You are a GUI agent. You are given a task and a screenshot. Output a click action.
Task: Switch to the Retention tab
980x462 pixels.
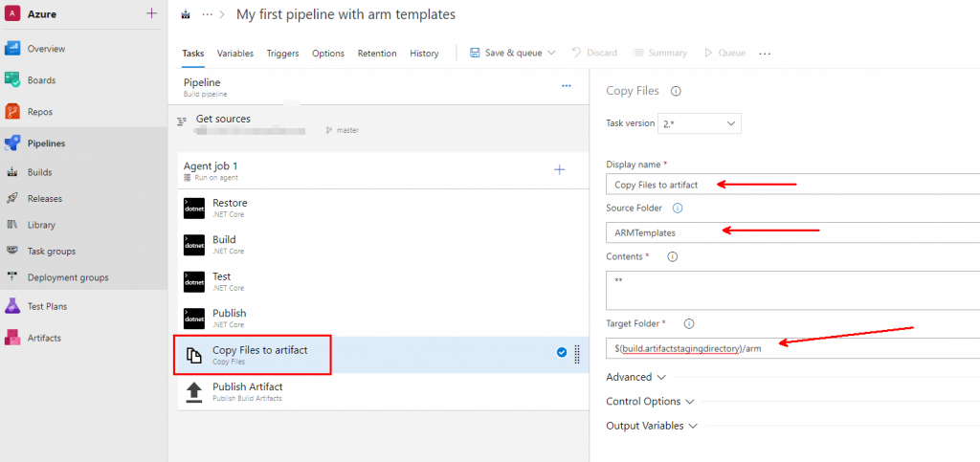pos(377,53)
